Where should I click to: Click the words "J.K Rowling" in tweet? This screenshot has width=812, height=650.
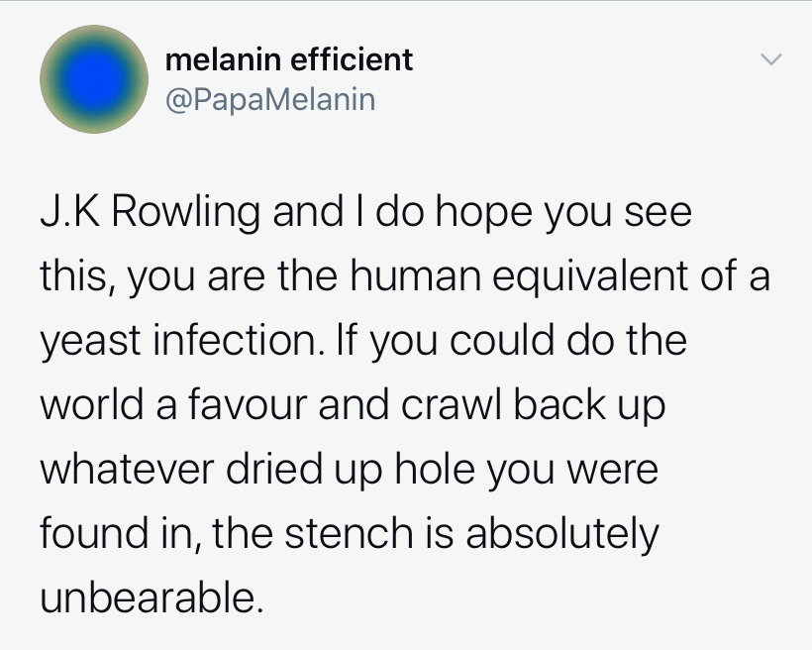pyautogui.click(x=151, y=213)
